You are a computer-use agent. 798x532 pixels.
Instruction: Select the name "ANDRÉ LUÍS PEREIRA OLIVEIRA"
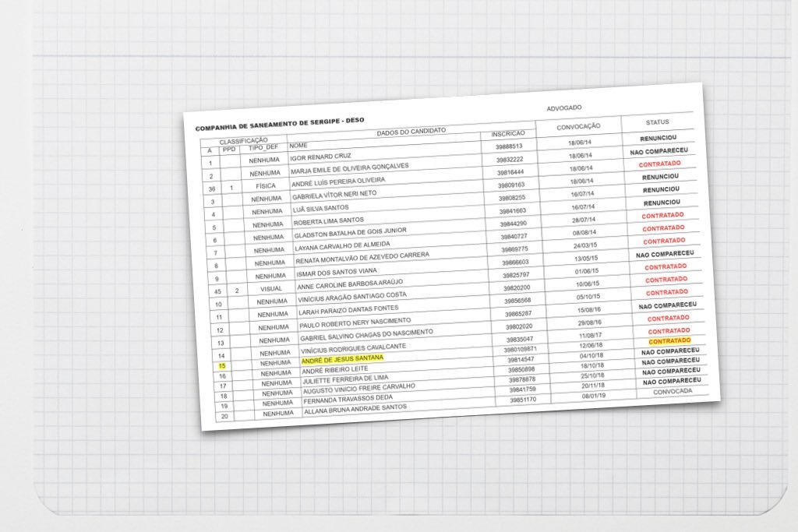[338, 181]
